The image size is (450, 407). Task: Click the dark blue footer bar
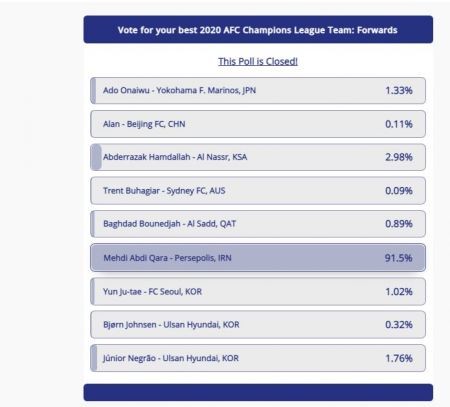pos(258,392)
